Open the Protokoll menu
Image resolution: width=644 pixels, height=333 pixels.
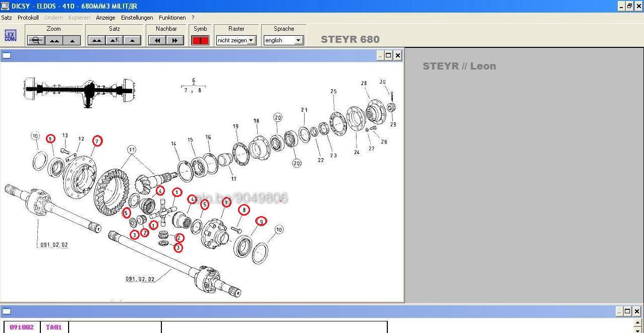[x=28, y=18]
